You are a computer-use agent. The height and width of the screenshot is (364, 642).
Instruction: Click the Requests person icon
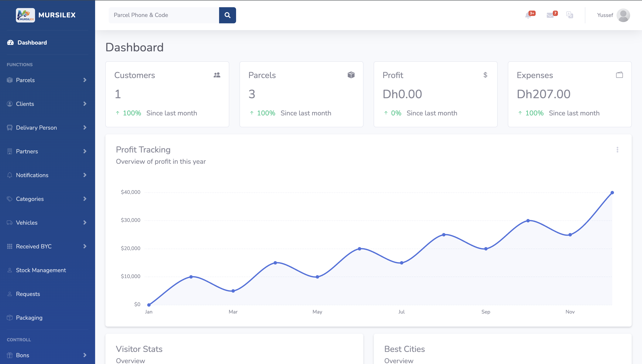point(10,294)
